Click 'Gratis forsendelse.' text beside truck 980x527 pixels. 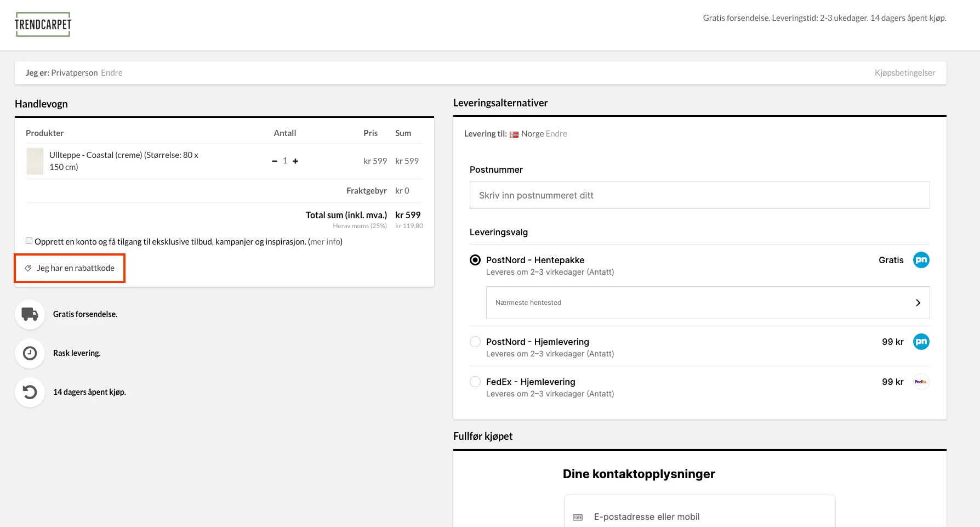coord(85,314)
